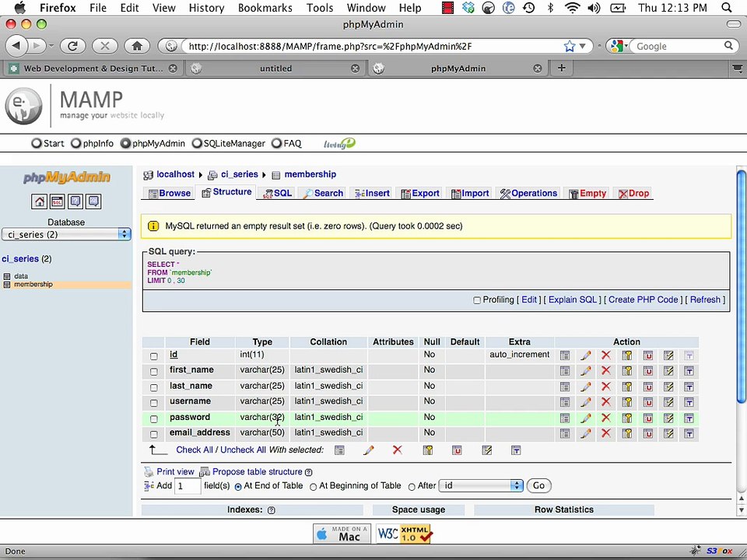The image size is (747, 560).
Task: Open the Firefox History menu
Action: click(206, 8)
